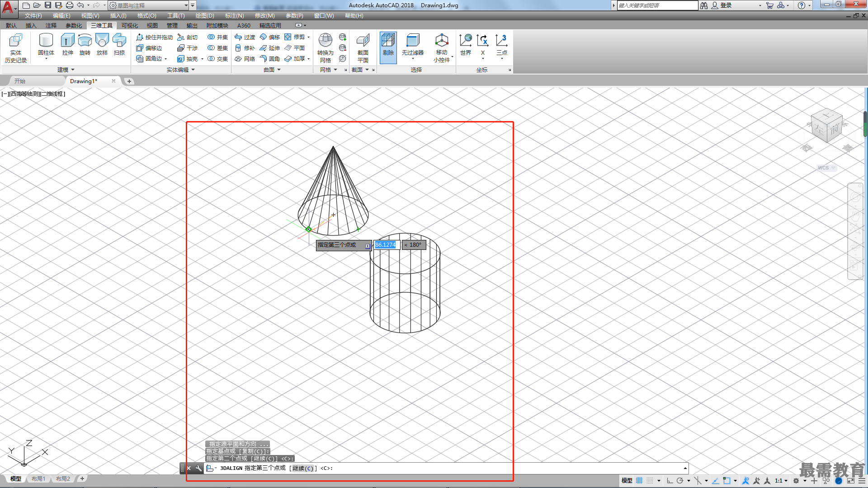Image resolution: width=868 pixels, height=488 pixels.
Task: Toggle polar tracking in status bar
Action: [x=680, y=480]
